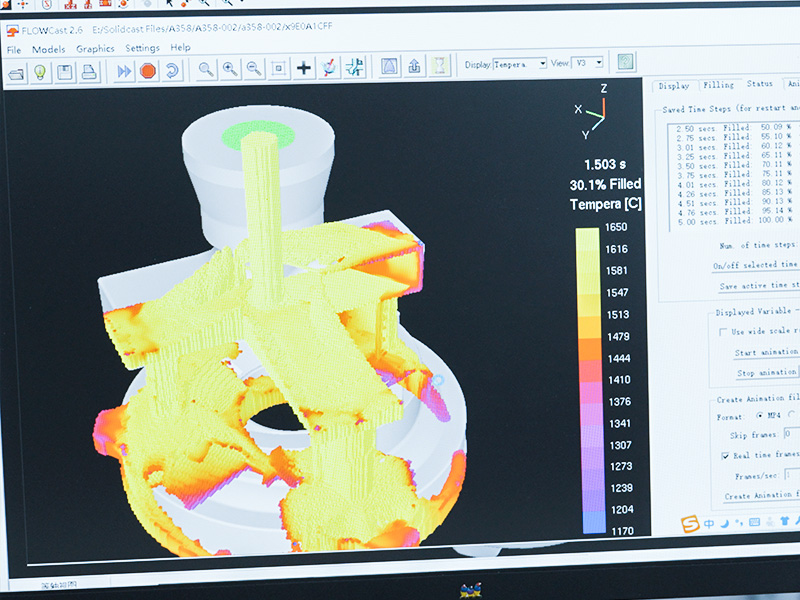
Task: Click the light bulb toolbar icon
Action: 40,73
